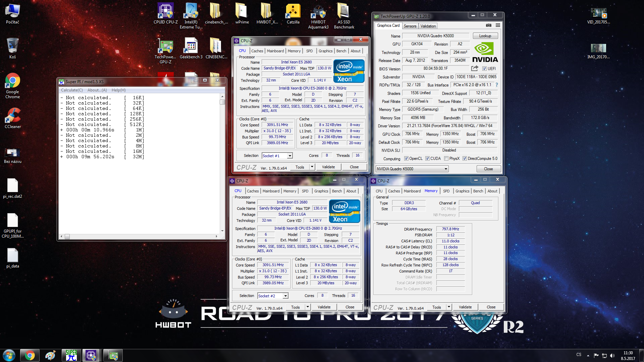This screenshot has width=644, height=362.
Task: Click Super PI vertical scrollbar down arrow
Action: tap(222, 231)
